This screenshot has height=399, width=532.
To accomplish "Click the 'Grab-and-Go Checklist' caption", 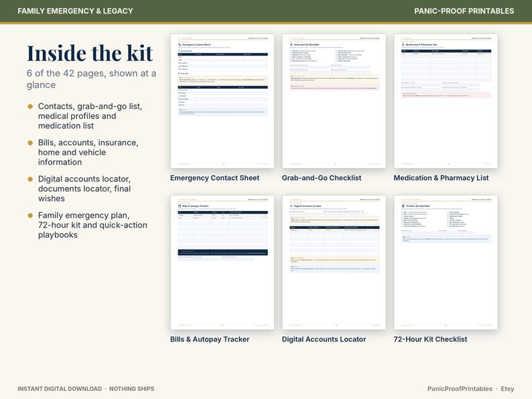I will click(x=322, y=178).
